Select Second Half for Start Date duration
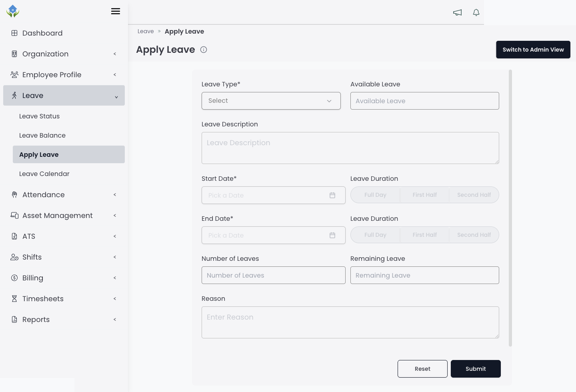 [474, 195]
